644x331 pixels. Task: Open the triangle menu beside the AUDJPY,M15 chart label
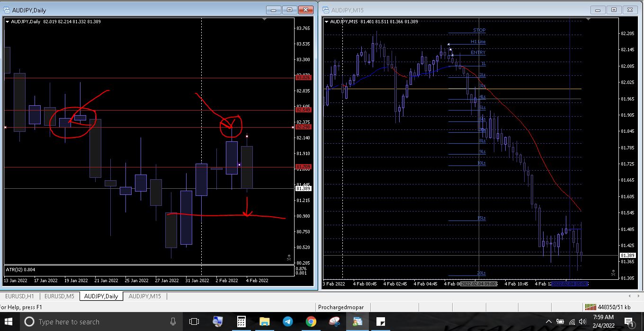pyautogui.click(x=326, y=21)
